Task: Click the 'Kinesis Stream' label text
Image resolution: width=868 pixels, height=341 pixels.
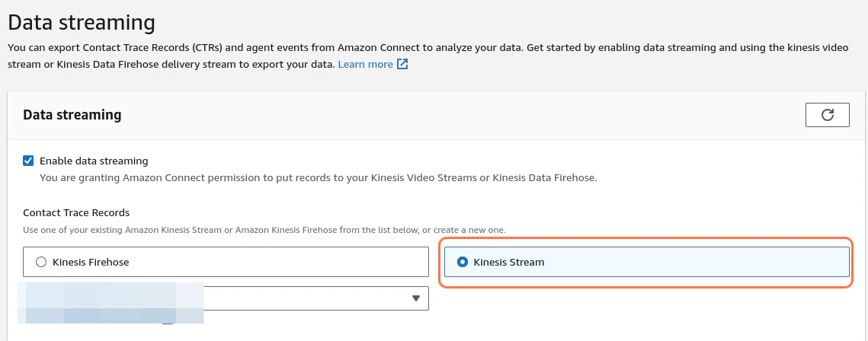Action: pyautogui.click(x=509, y=262)
